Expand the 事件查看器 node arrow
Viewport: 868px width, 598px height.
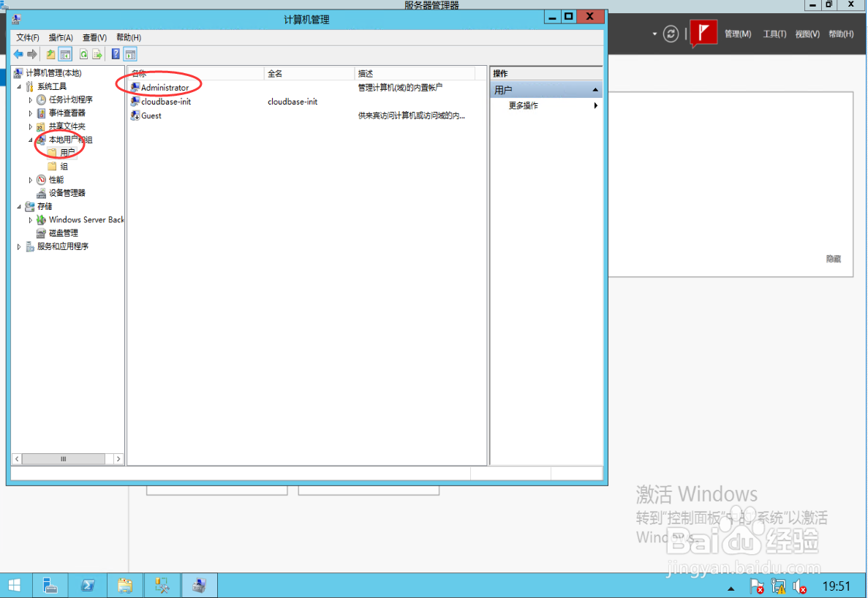point(31,113)
